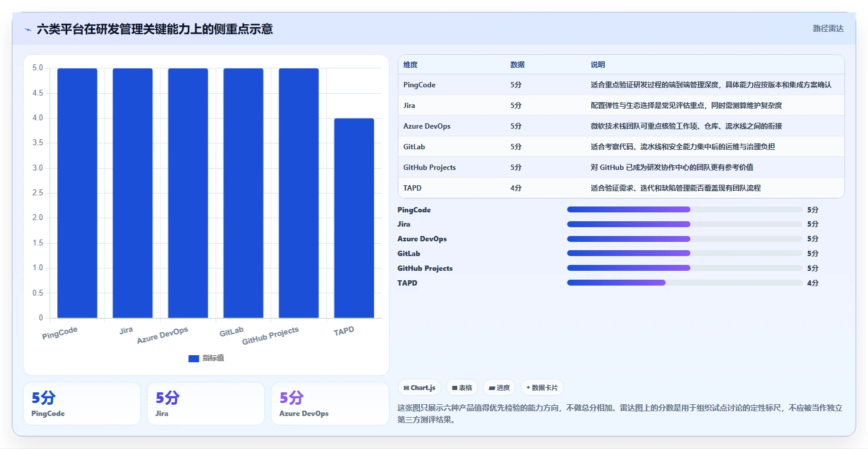Click the description starting 微软技术栈团队

click(x=686, y=126)
